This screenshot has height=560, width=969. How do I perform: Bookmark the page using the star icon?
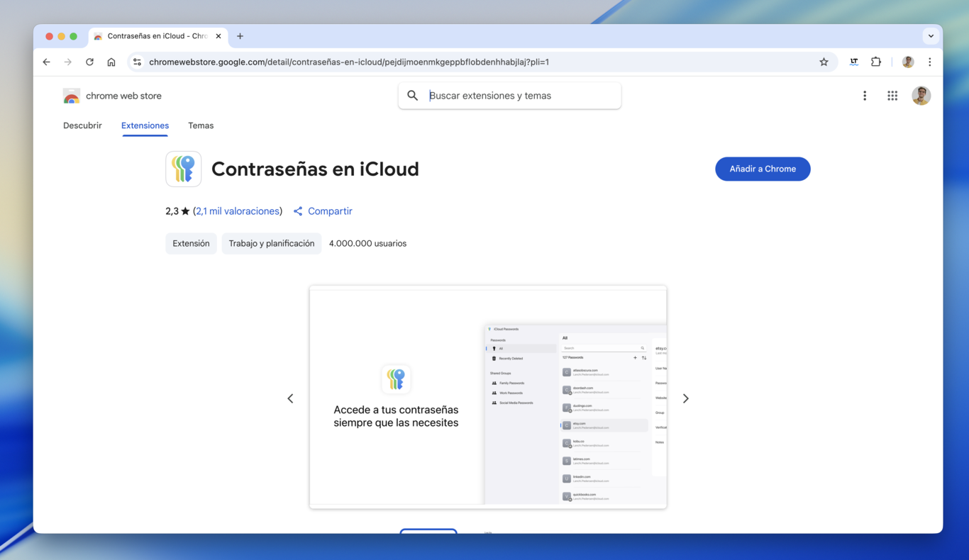(824, 62)
